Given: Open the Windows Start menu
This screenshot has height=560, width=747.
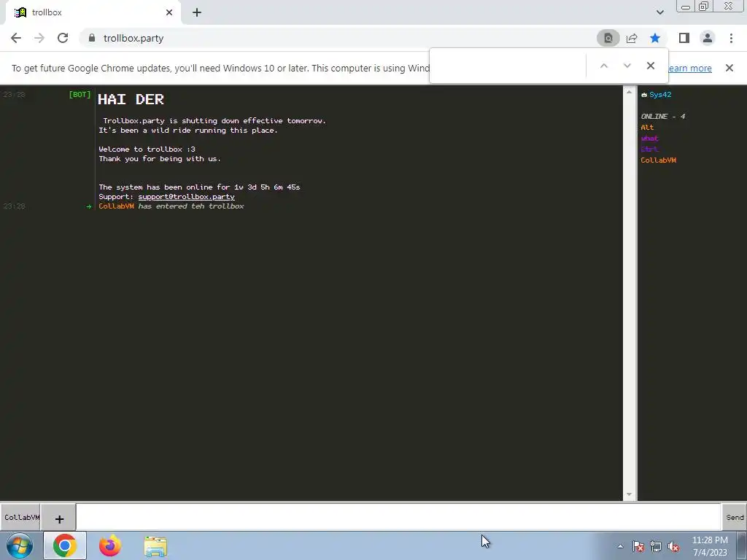Looking at the screenshot, I should click(x=20, y=545).
